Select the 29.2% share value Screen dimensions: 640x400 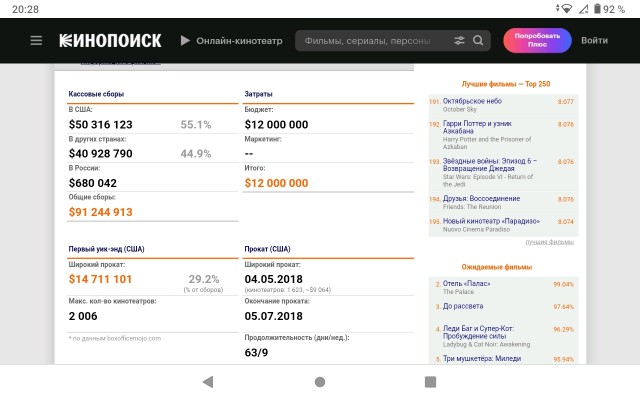[x=204, y=279]
